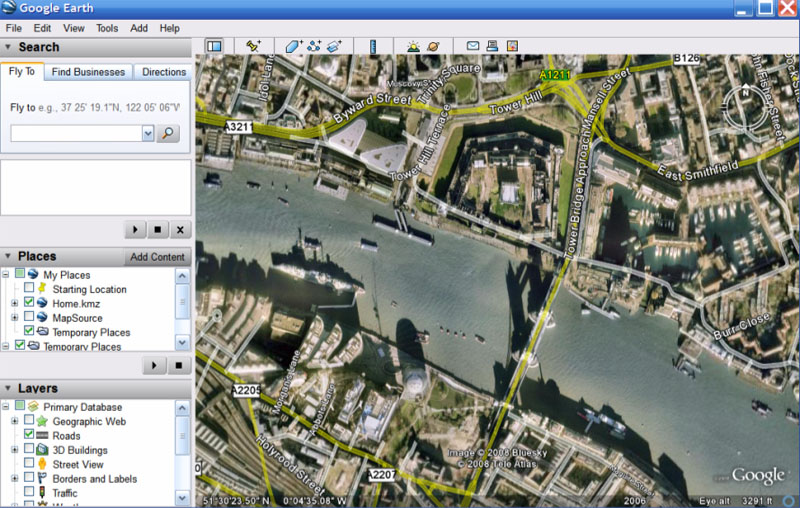Screen dimensions: 800x508
Task: Click the Fly to input field
Action: coord(77,134)
